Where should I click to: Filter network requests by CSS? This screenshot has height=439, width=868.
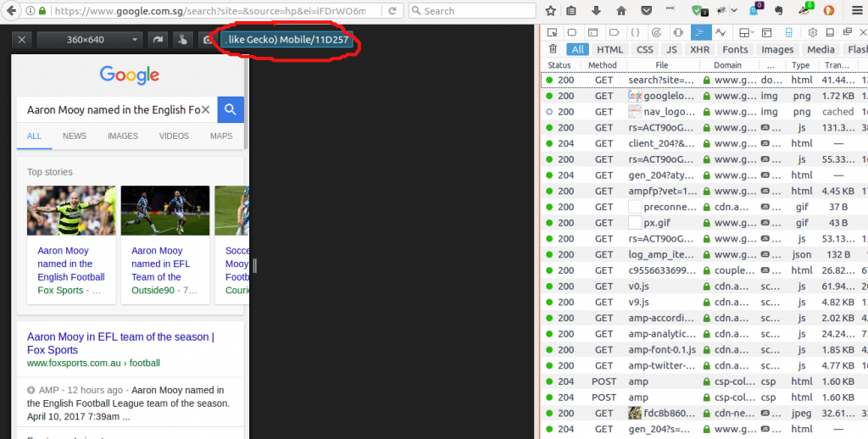pos(645,49)
